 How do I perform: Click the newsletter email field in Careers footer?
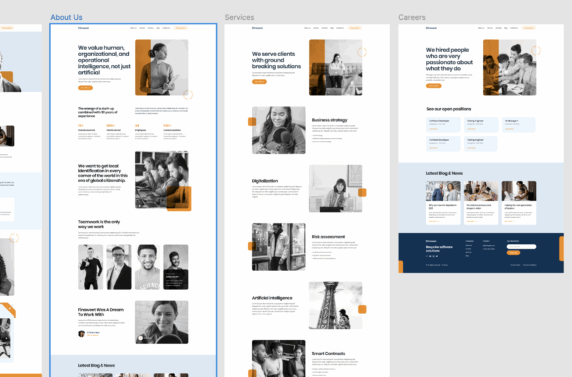(x=521, y=246)
